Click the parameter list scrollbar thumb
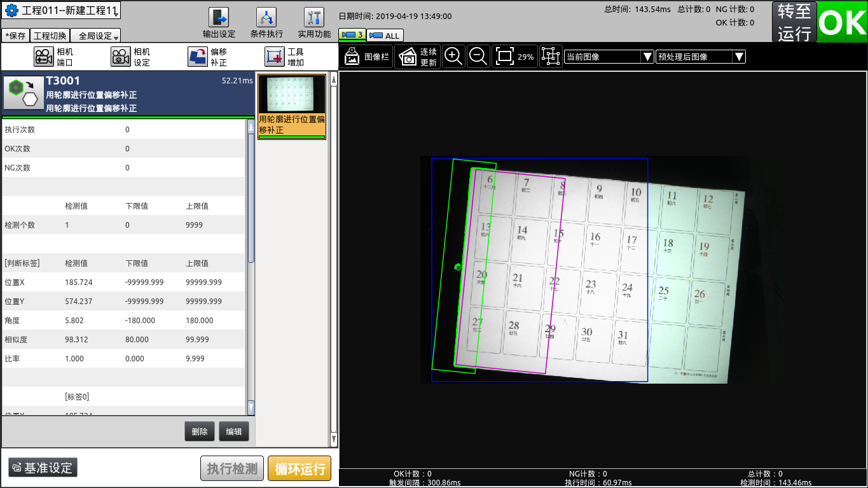This screenshot has width=868, height=488. [251, 198]
